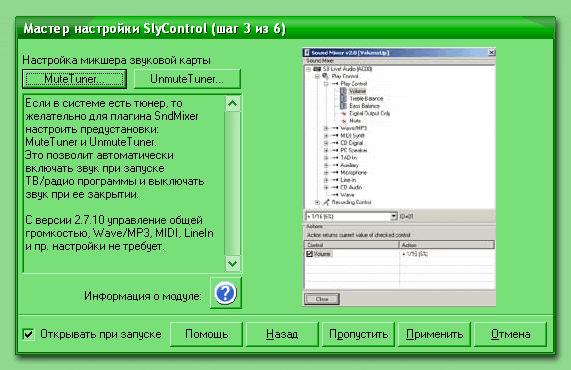Click the UnmuteTuner... button
This screenshot has width=571, height=370.
point(187,79)
